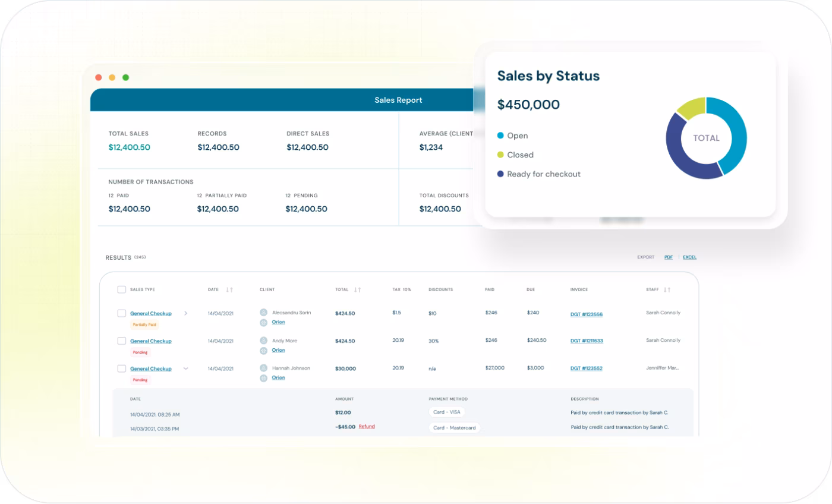Tick the select-all checkbox in table header
The height and width of the screenshot is (504, 832).
pos(121,289)
